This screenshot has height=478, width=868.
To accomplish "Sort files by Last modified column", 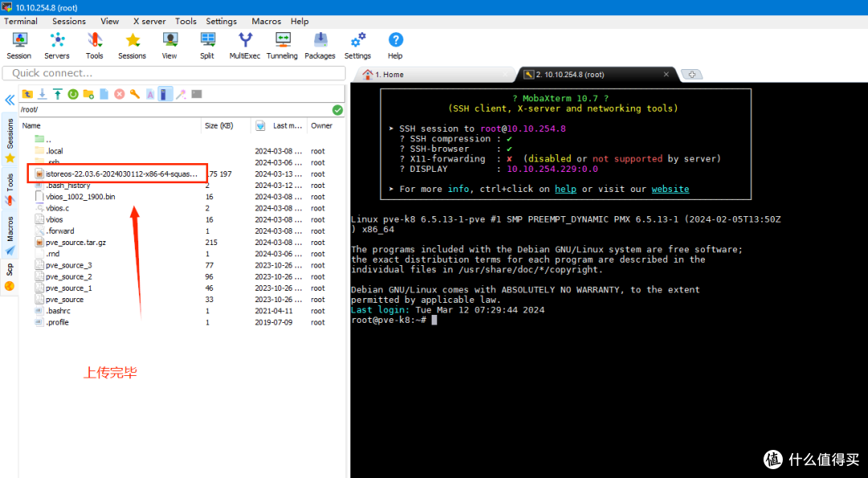I will [x=279, y=125].
